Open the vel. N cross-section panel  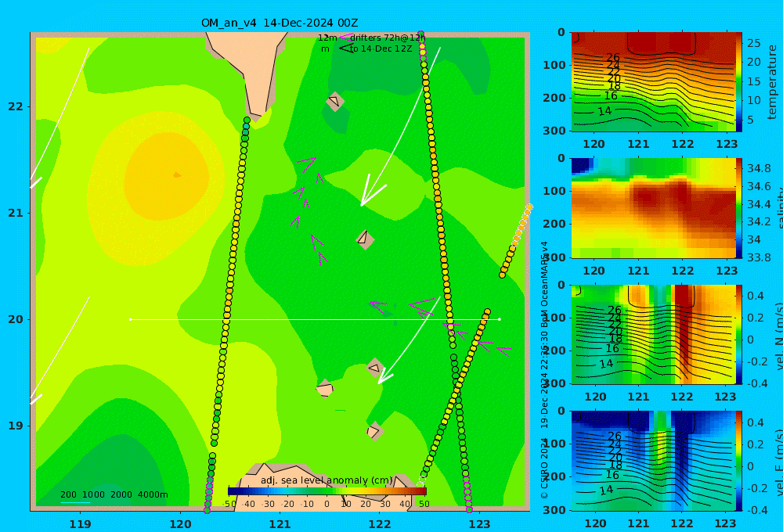[654, 334]
